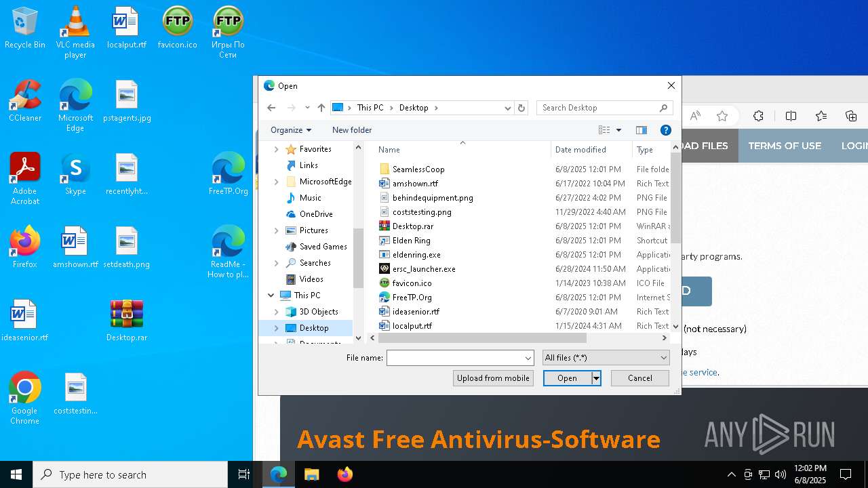This screenshot has height=488, width=868.
Task: Go back in Open dialog
Action: click(x=271, y=108)
